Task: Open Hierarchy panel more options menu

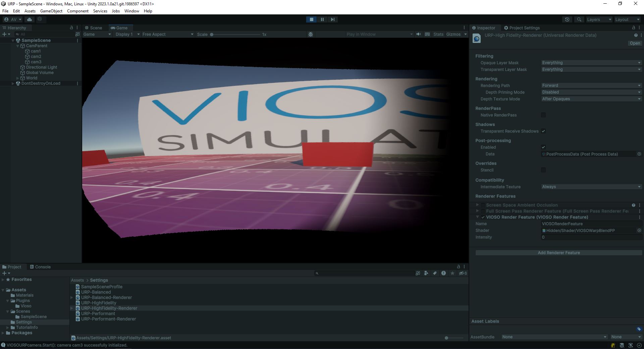Action: [77, 28]
